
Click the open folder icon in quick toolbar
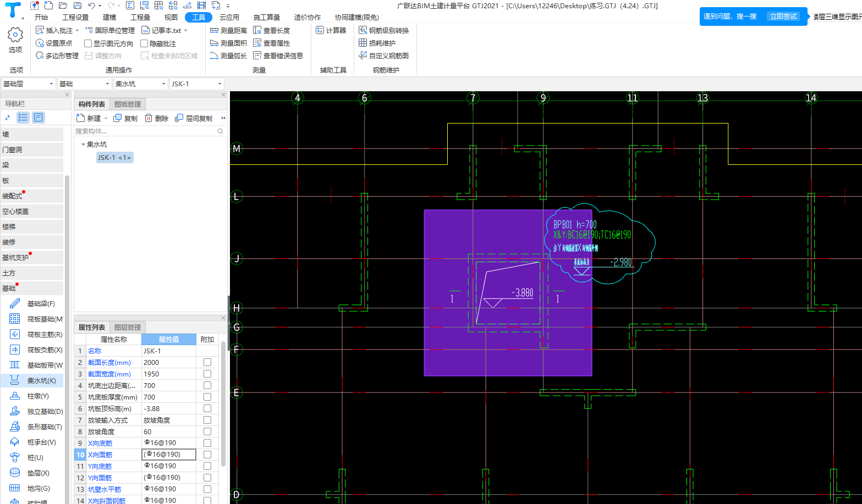[x=63, y=5]
